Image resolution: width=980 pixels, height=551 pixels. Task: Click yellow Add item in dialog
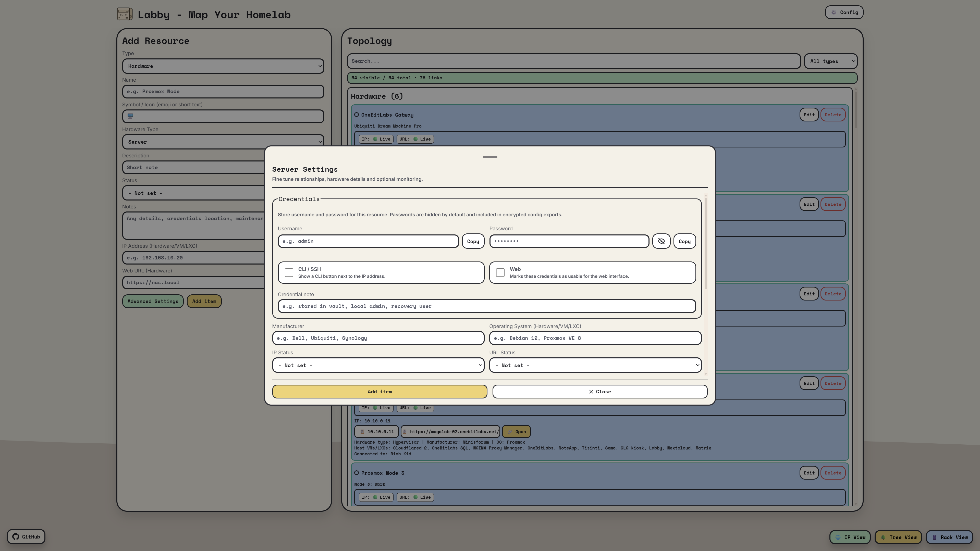click(x=380, y=391)
